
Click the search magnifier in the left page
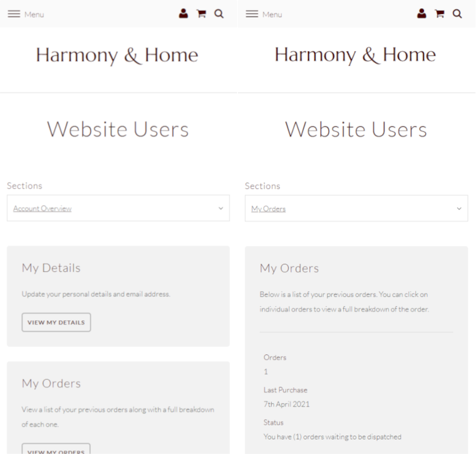219,14
